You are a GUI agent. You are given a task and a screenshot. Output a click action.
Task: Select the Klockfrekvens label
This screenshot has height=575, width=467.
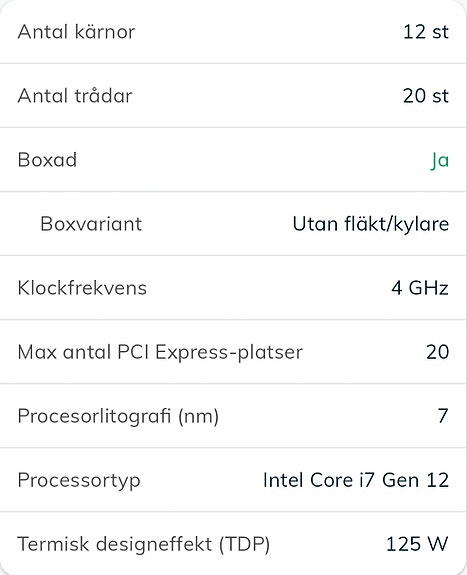point(82,288)
